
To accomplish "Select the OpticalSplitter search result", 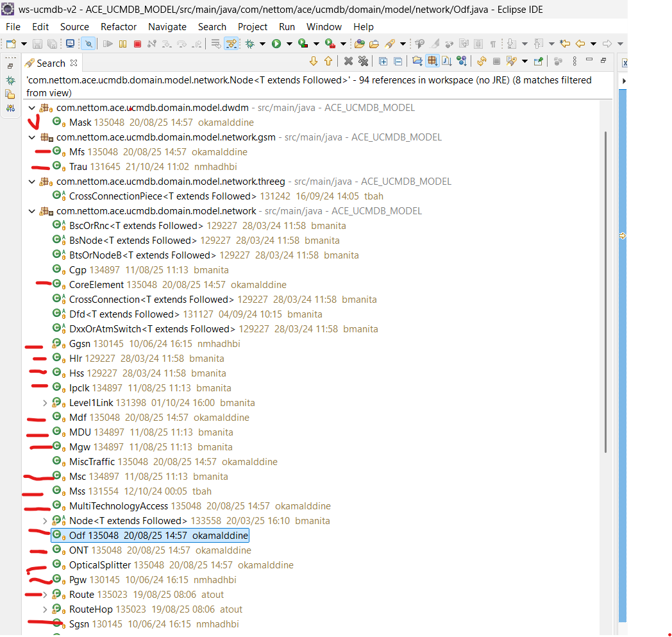I will [99, 565].
